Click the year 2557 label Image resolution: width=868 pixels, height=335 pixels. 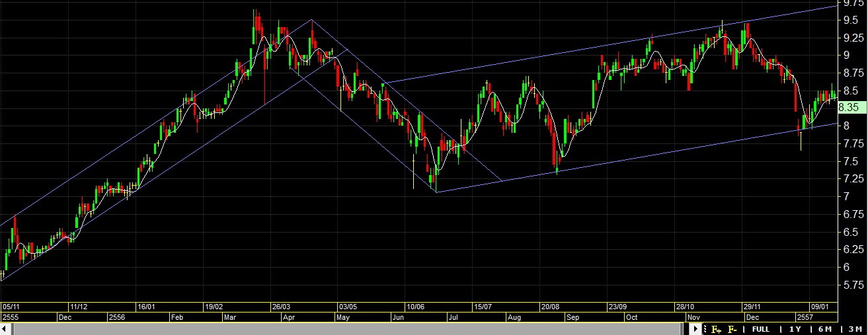805,318
